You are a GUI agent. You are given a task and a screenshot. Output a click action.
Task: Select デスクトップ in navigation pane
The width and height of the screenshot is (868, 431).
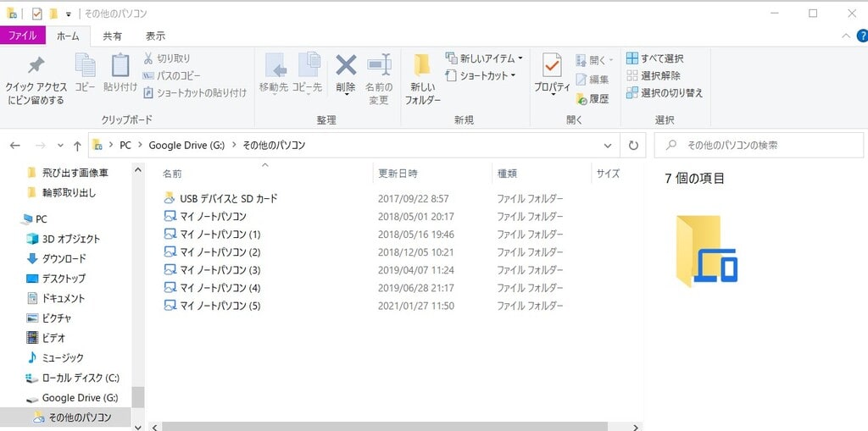[x=56, y=279]
